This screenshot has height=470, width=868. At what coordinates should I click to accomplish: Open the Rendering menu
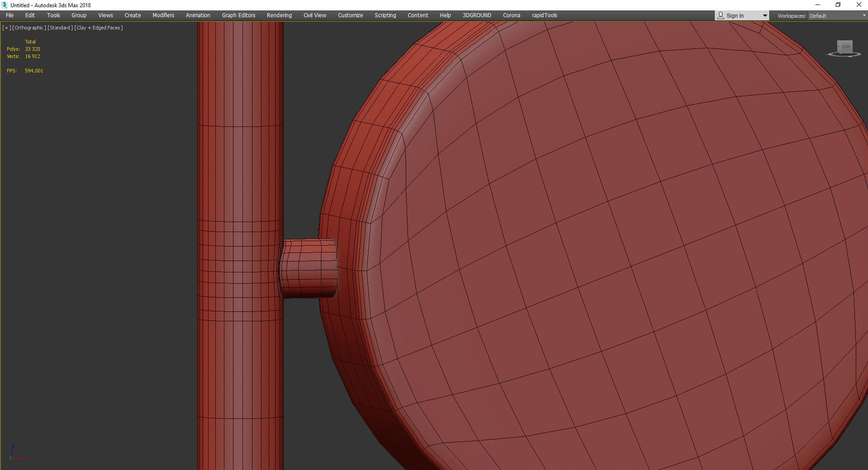pos(279,15)
